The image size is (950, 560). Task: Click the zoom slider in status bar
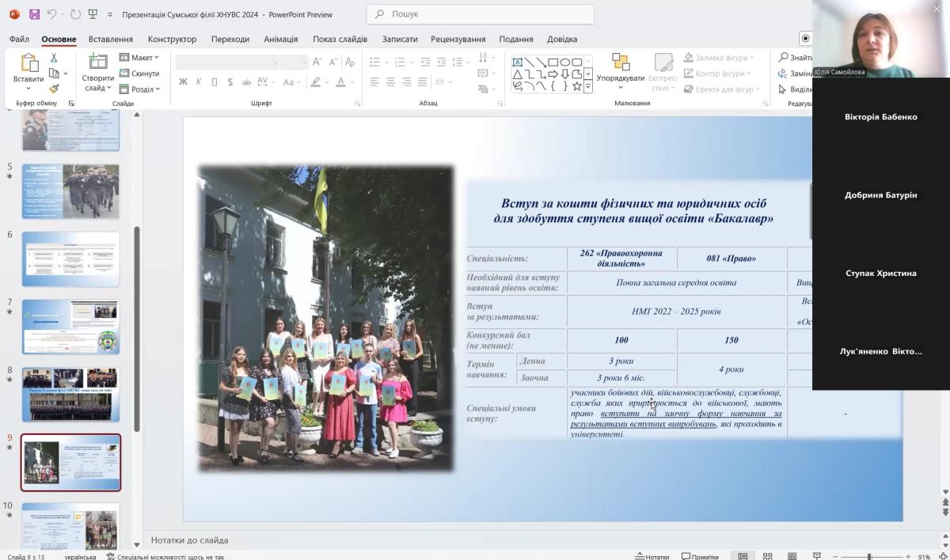coord(869,556)
